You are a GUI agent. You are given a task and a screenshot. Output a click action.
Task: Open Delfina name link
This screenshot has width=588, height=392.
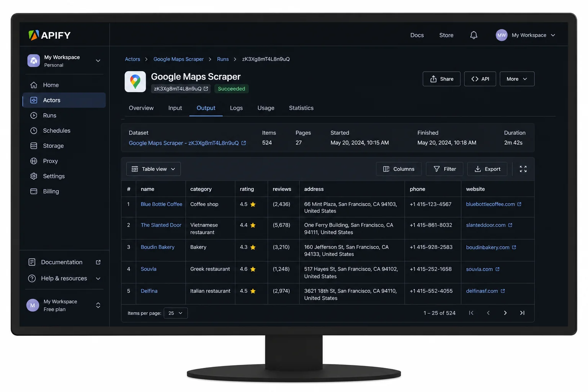coord(149,291)
